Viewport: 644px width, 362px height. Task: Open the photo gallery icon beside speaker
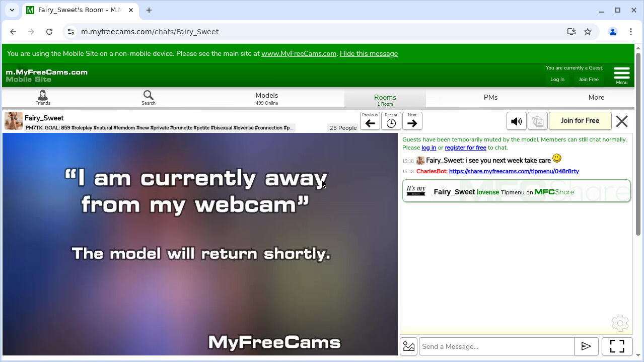point(537,121)
